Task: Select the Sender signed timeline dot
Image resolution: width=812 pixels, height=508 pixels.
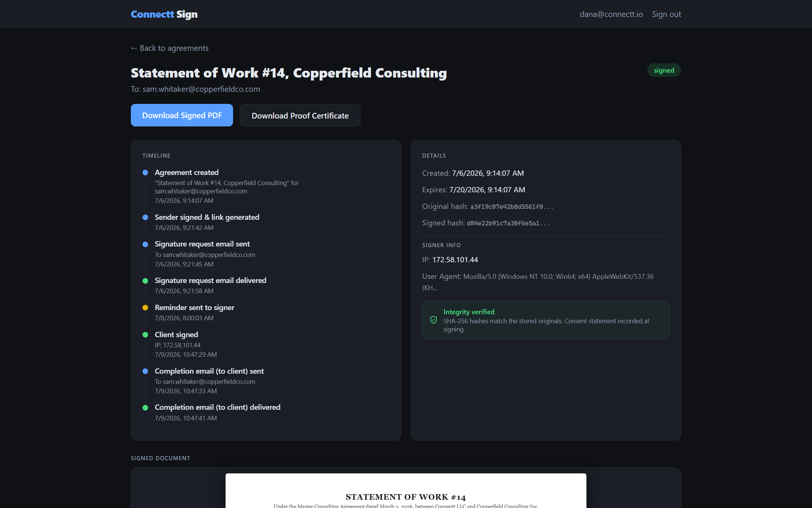Action: (145, 217)
